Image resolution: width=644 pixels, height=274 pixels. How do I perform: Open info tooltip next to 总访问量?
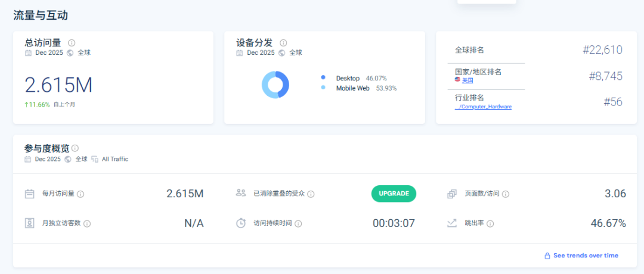tap(72, 43)
